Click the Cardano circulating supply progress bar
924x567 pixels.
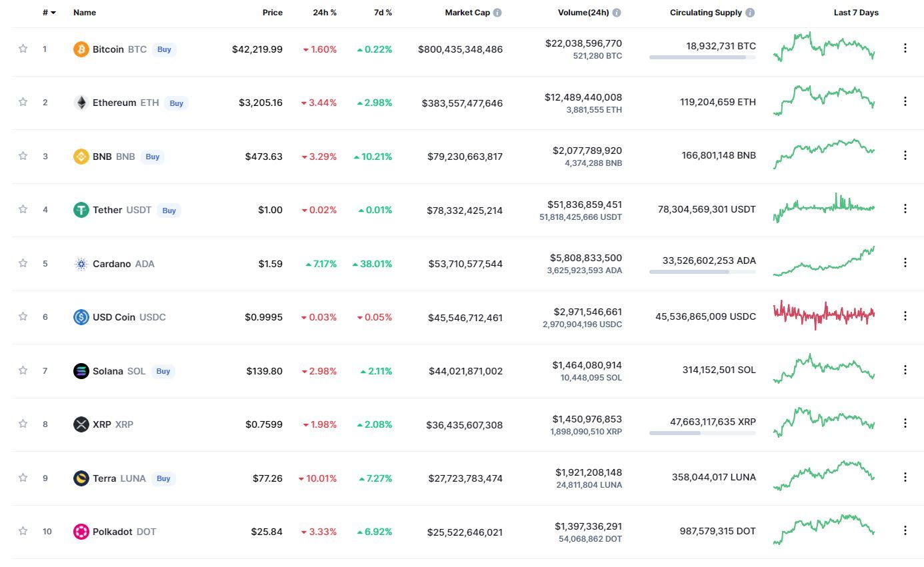tap(703, 272)
